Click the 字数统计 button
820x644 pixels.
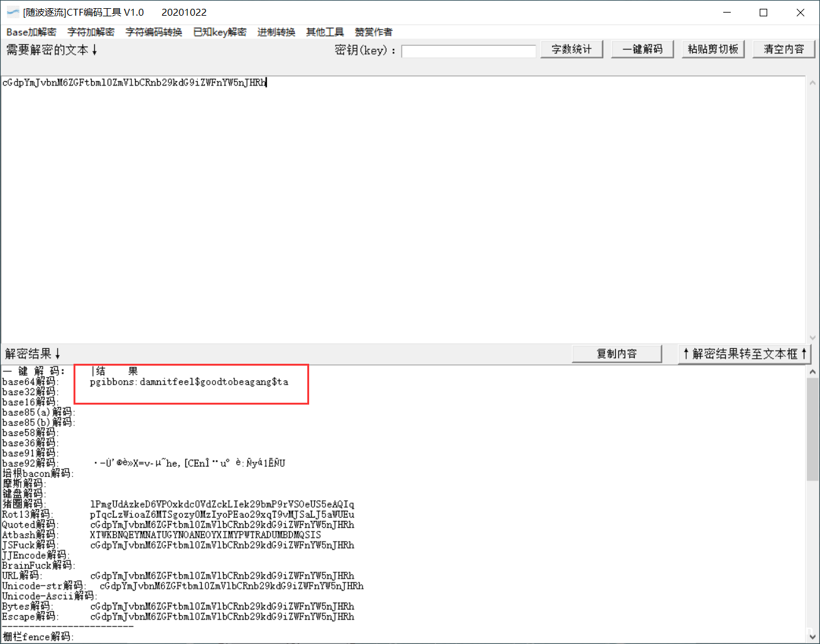click(571, 49)
